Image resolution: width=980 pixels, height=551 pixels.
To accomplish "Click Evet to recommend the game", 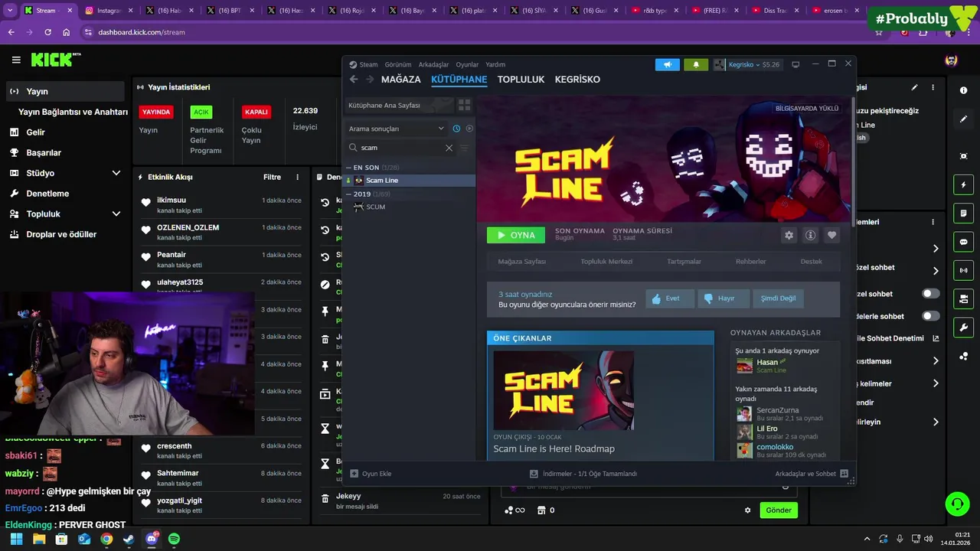I will point(670,298).
